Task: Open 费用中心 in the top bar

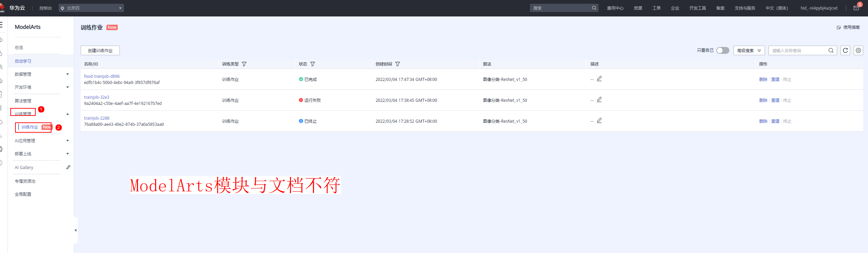Action: 615,8
